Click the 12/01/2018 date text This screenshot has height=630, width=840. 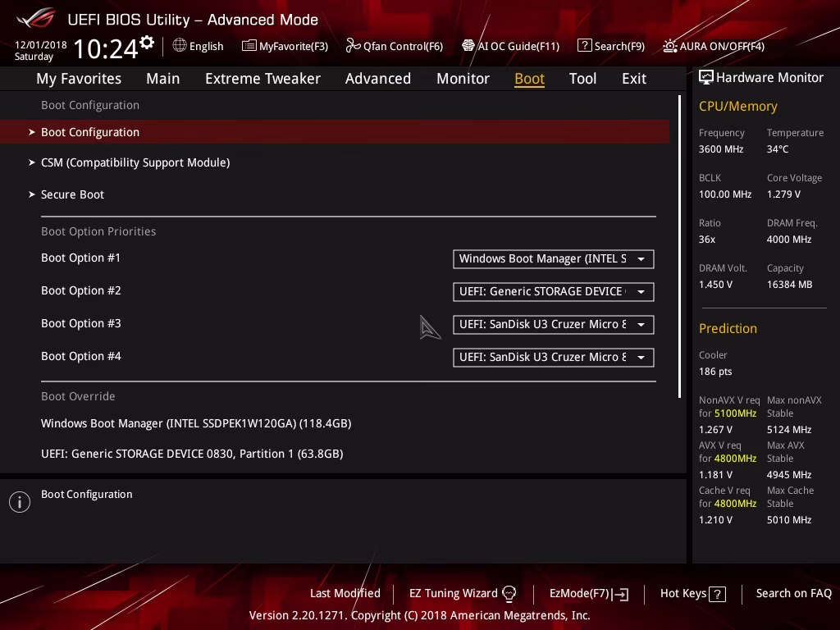[41, 45]
